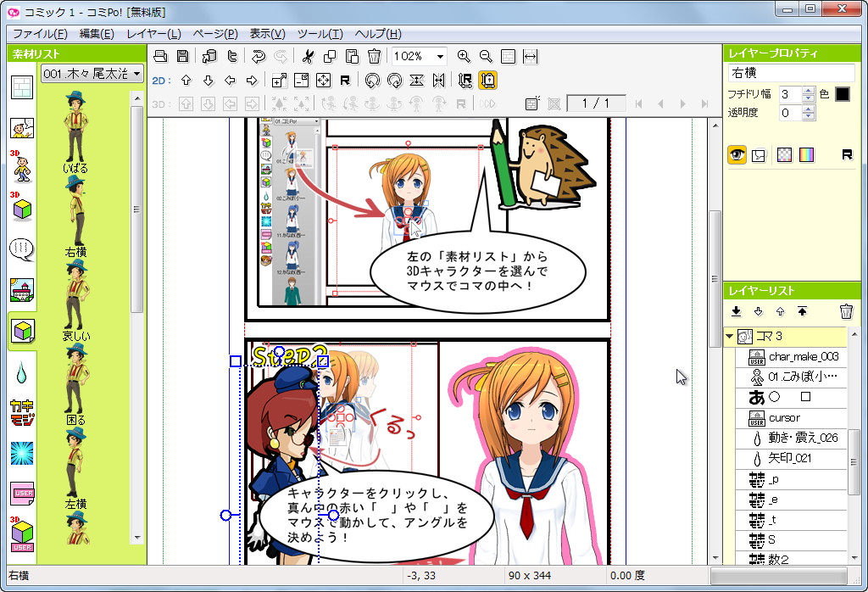Click the Zoom In magnifier icon
The width and height of the screenshot is (868, 592).
(465, 57)
